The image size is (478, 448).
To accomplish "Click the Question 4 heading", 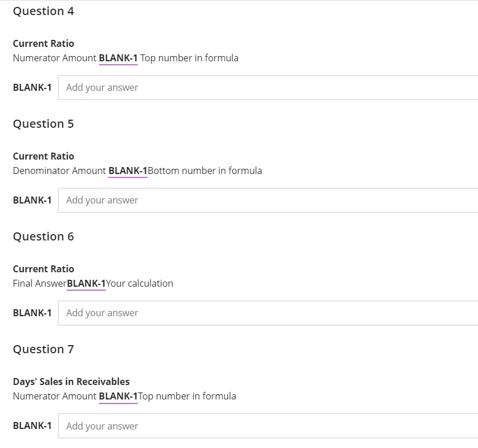I will (x=43, y=11).
